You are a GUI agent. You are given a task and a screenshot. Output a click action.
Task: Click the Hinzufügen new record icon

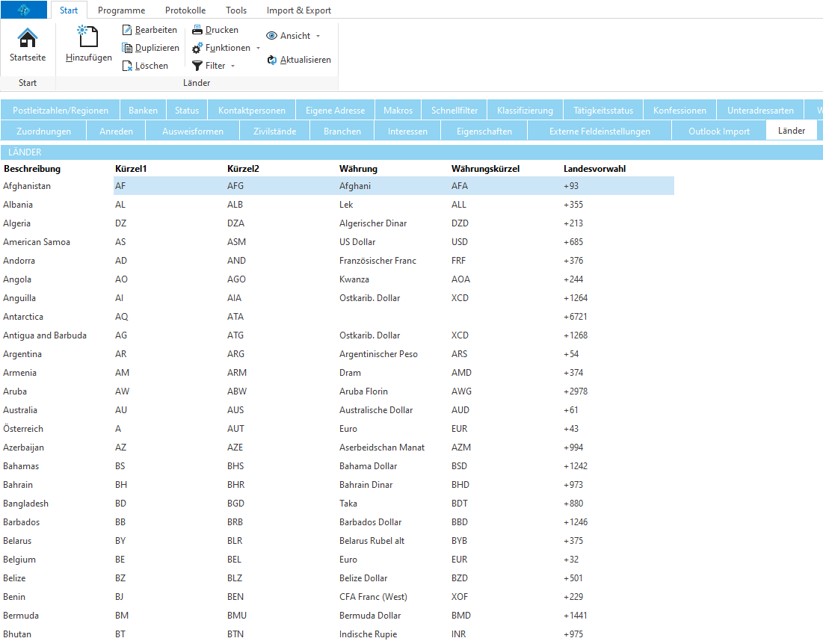click(88, 36)
